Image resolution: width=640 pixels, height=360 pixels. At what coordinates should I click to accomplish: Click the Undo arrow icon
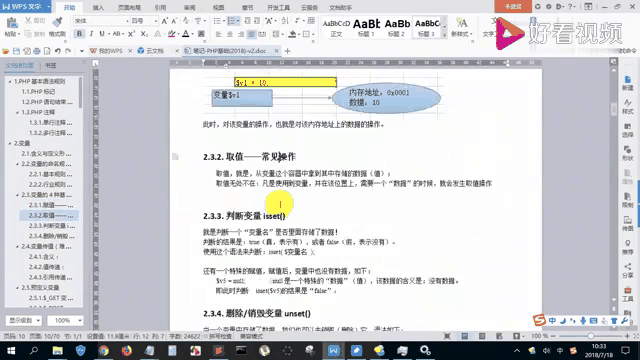(x=58, y=51)
